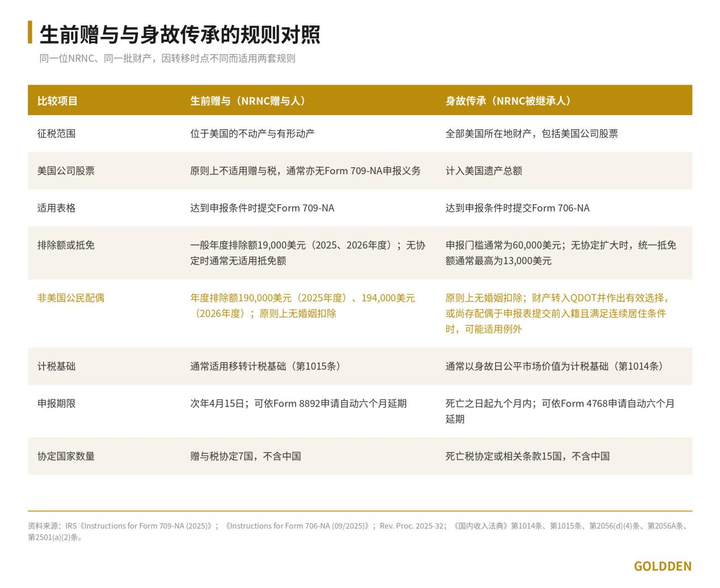The image size is (720, 588).
Task: Click the cell starting 一般年度排除额19,000美元
Action: 308,253
